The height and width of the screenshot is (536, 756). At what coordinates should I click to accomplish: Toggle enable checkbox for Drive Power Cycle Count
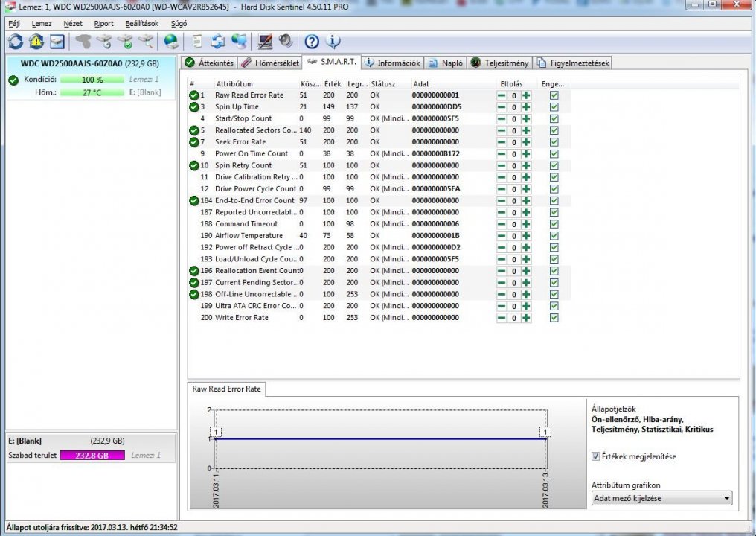(x=554, y=189)
